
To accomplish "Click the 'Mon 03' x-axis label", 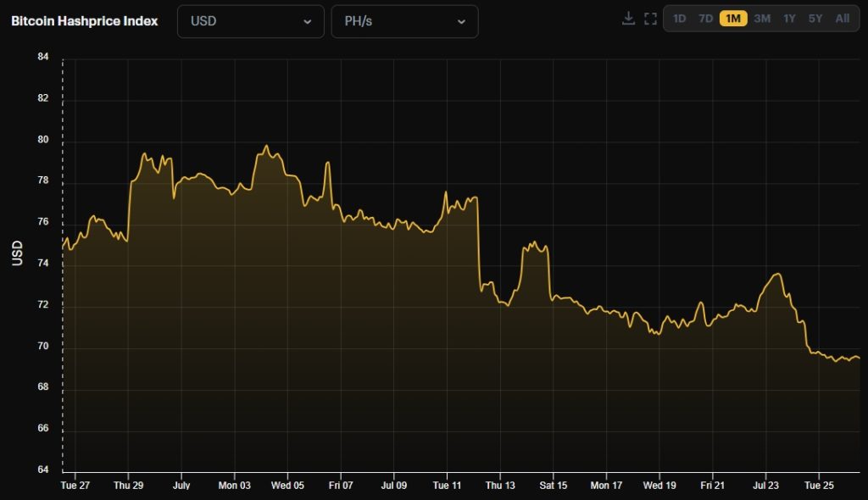I will point(235,486).
